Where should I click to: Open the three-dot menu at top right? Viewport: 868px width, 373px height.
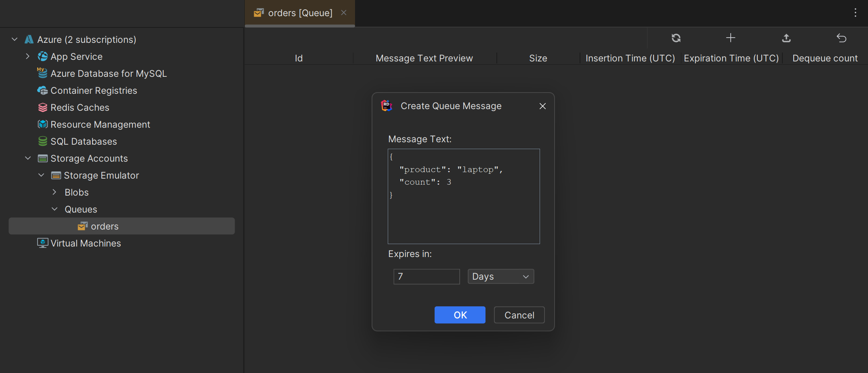click(x=855, y=13)
